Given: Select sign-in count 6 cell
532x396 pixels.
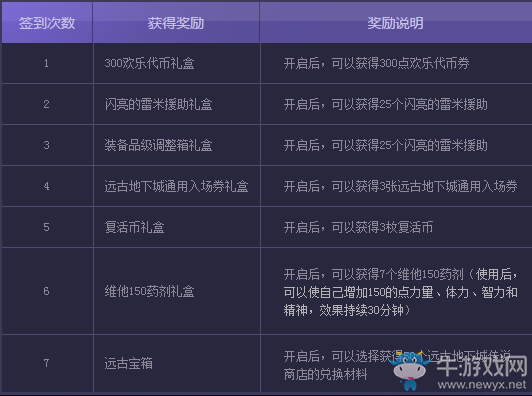Looking at the screenshot, I should pyautogui.click(x=46, y=291).
